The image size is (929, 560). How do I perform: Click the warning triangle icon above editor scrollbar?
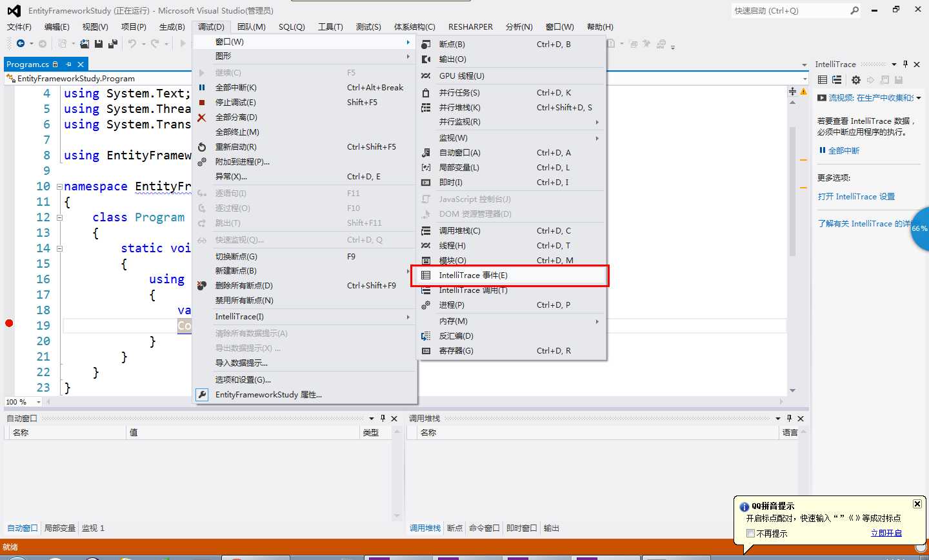click(804, 92)
